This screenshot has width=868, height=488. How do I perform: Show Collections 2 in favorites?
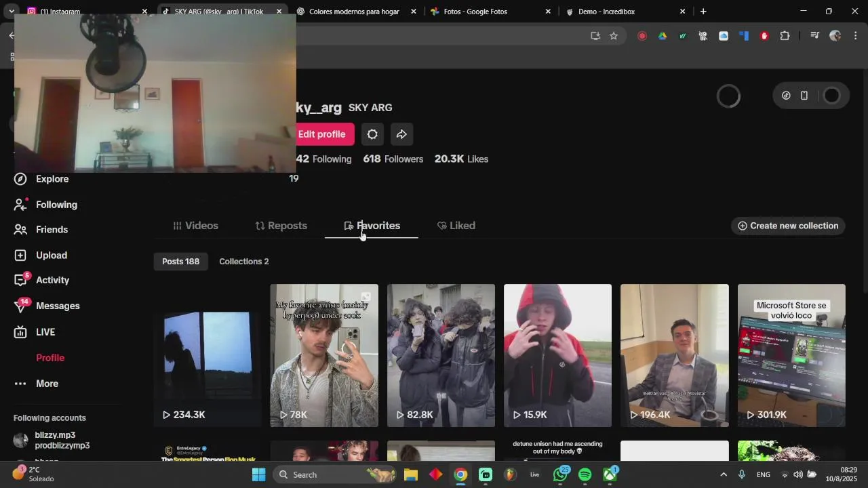tap(244, 262)
